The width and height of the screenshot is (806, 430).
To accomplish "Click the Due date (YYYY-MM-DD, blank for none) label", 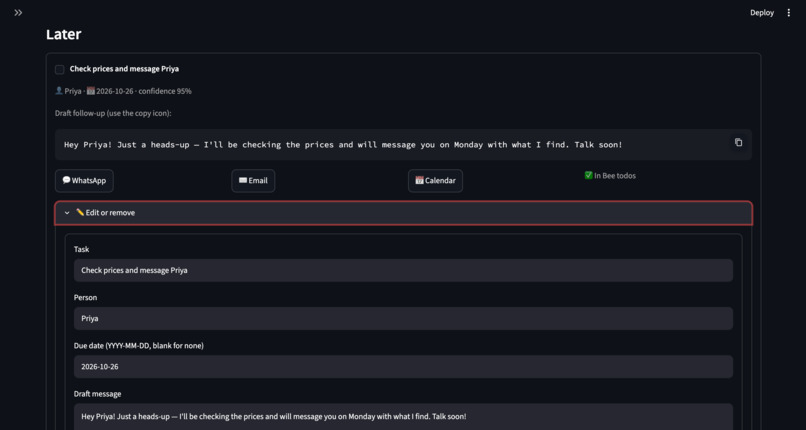I will 139,346.
